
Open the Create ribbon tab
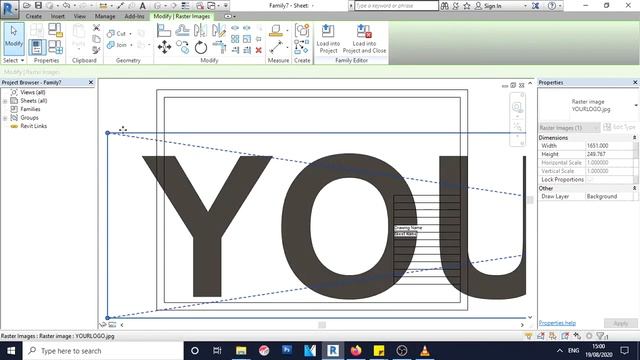point(33,16)
